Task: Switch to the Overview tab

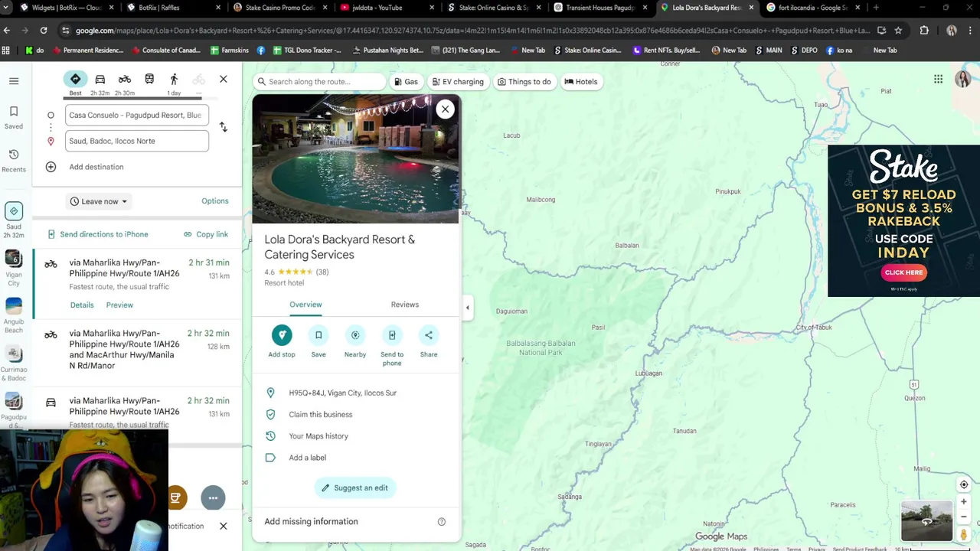Action: (x=305, y=305)
